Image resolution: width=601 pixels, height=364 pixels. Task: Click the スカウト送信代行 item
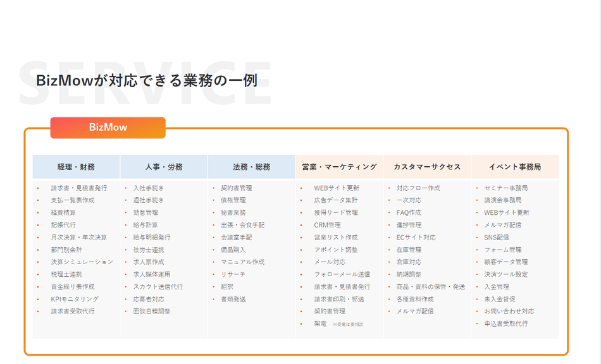158,287
